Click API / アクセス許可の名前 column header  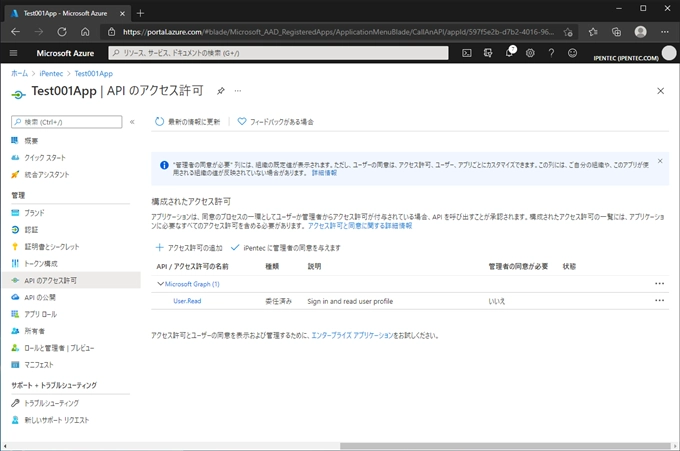192,266
